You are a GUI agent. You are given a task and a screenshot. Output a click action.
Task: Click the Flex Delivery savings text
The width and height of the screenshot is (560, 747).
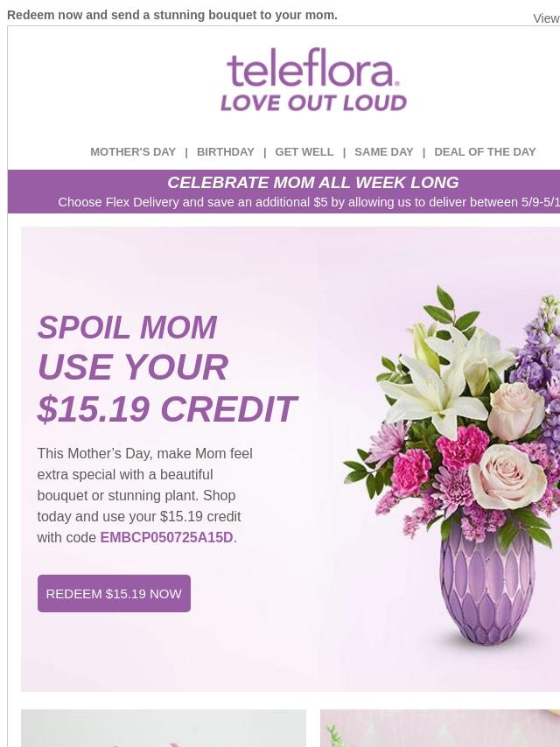coord(309,202)
